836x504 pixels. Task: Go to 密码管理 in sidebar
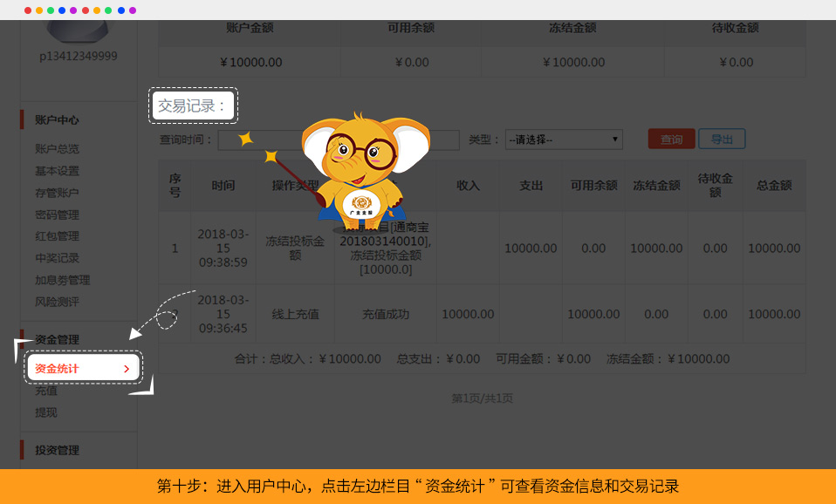pos(57,215)
